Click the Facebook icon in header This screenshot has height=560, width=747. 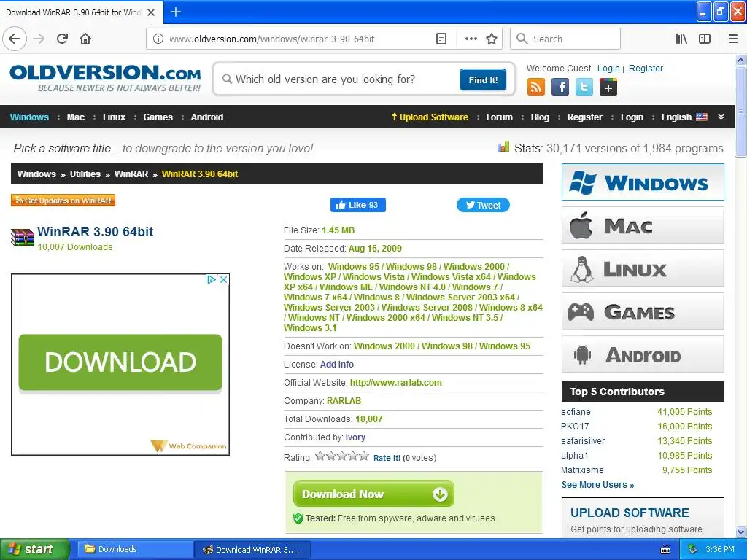tap(560, 87)
